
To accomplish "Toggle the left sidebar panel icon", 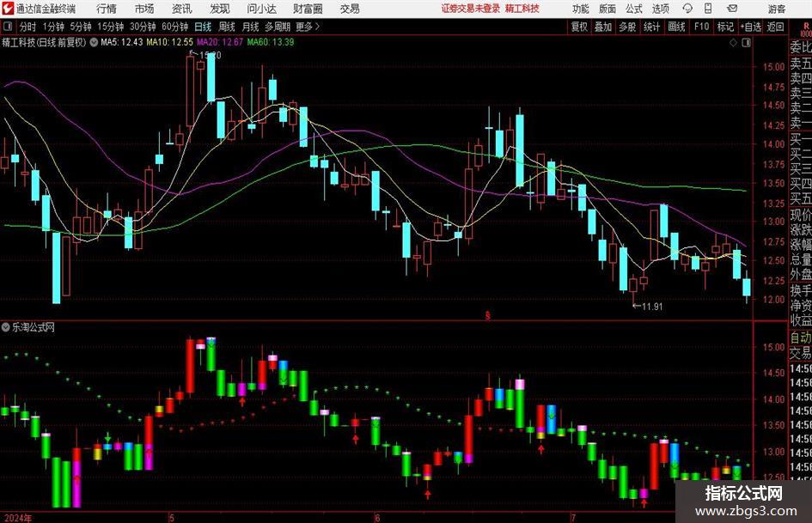I will click(x=8, y=27).
